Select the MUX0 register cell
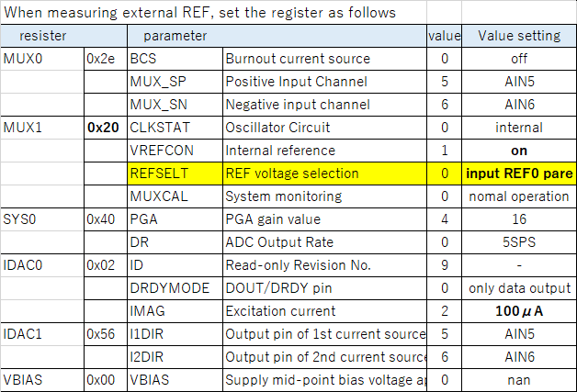This screenshot has width=577, height=392. tap(42, 59)
